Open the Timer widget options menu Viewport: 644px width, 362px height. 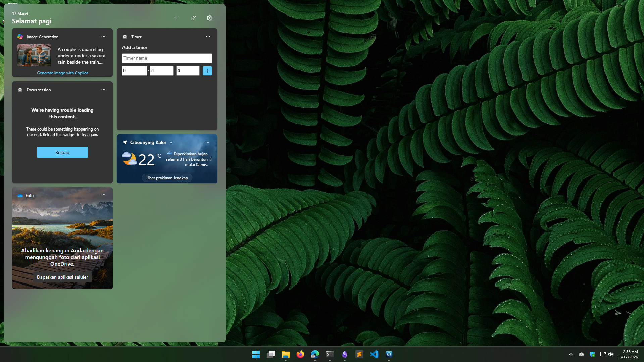pyautogui.click(x=208, y=36)
